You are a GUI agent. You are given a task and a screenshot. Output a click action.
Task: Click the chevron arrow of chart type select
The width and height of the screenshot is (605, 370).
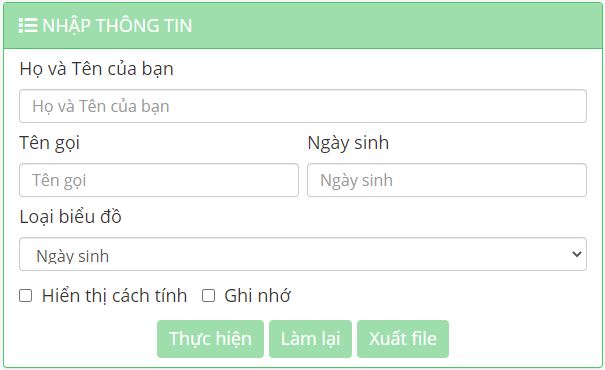(577, 254)
